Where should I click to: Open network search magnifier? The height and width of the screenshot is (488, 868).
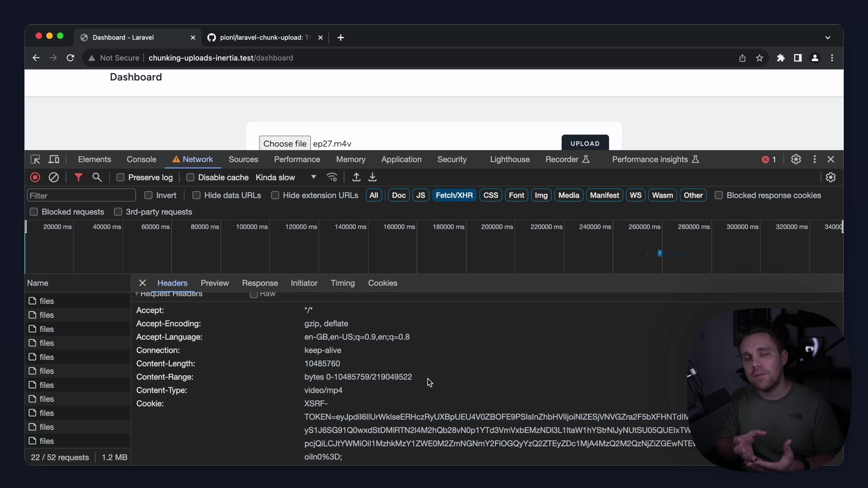tap(97, 178)
